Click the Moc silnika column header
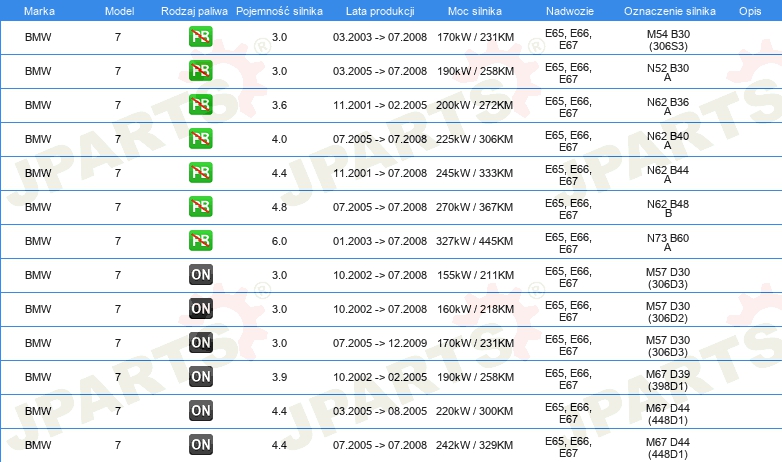 (x=475, y=11)
